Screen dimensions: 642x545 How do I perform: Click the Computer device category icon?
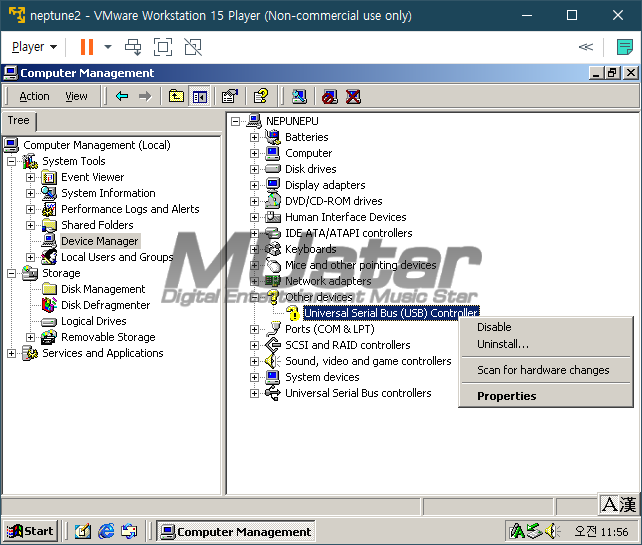[273, 153]
